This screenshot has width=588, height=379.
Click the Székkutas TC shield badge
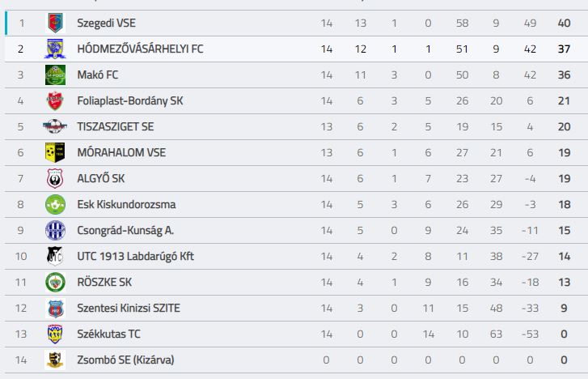click(x=55, y=334)
